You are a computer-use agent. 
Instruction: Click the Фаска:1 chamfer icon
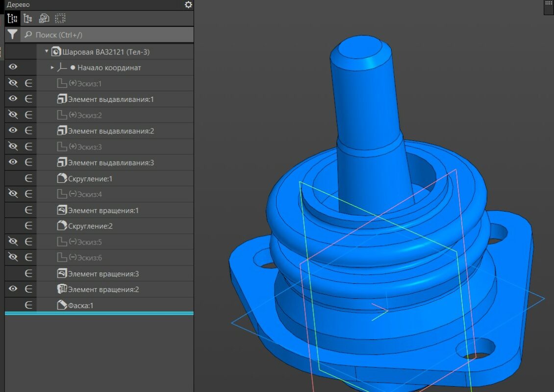62,305
